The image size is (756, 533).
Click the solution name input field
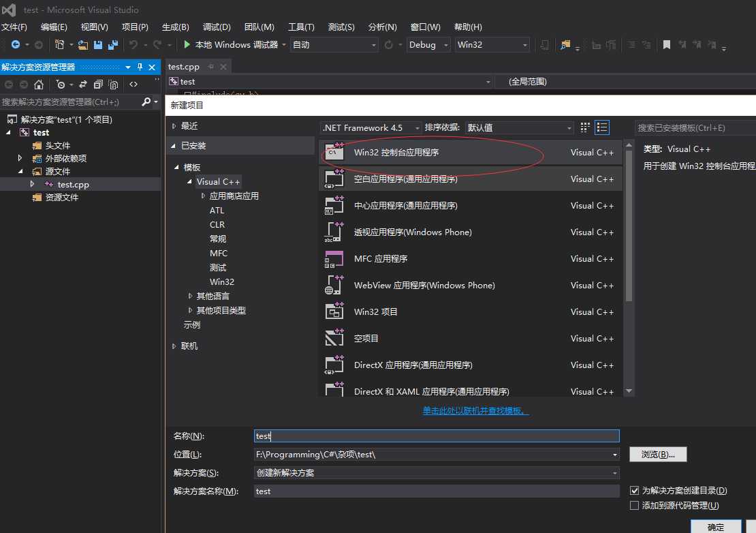point(437,491)
